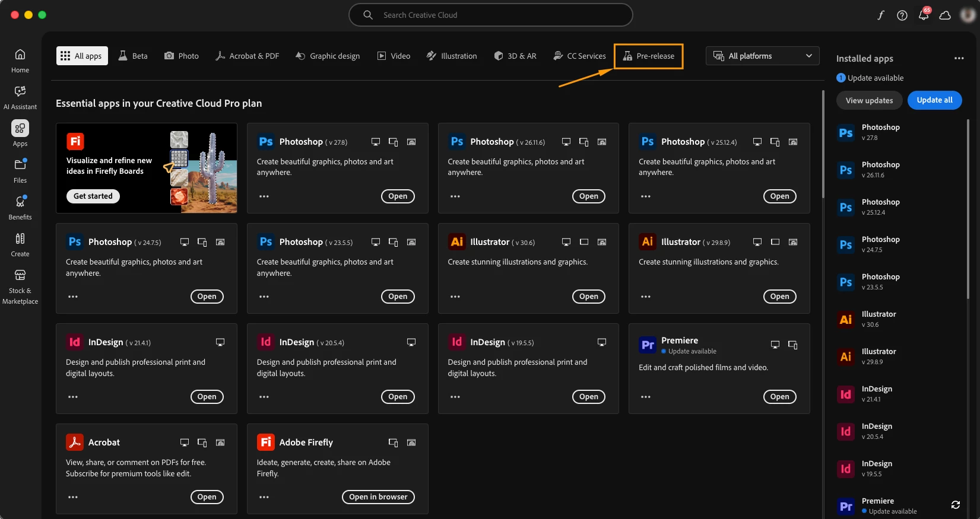Click the Illustrator v 30.6 card app icon
980x519 pixels.
456,241
